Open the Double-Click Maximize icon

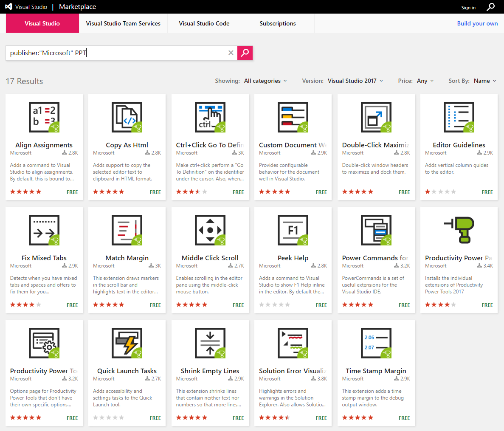pyautogui.click(x=376, y=117)
